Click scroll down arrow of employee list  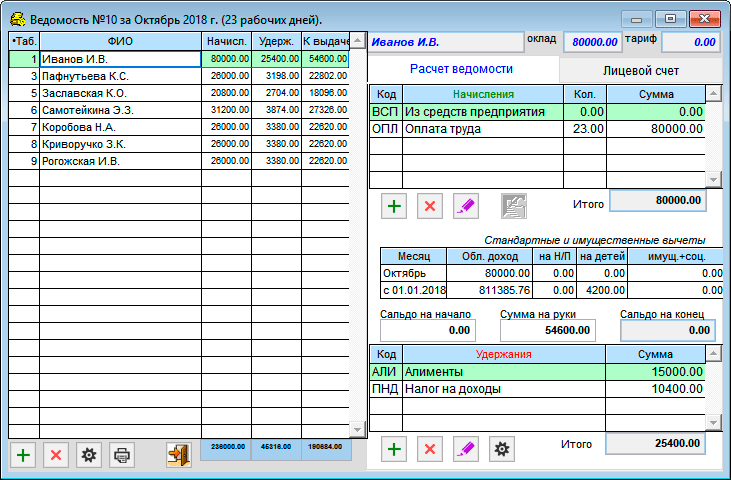point(358,429)
